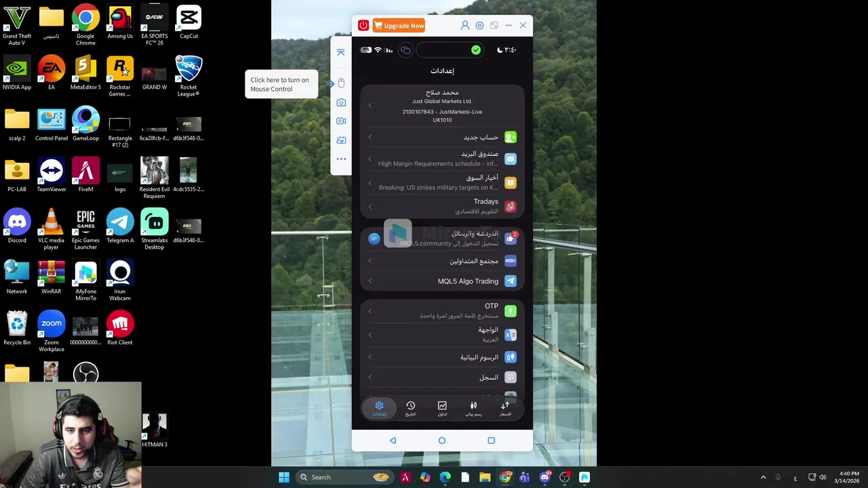Switch to the إعدادات settings tab

pyautogui.click(x=379, y=409)
